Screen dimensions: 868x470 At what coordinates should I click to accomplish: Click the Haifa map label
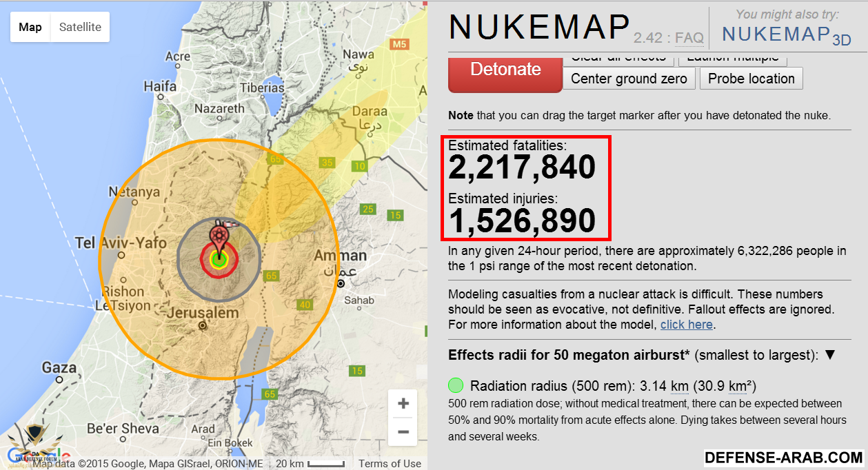[x=160, y=87]
